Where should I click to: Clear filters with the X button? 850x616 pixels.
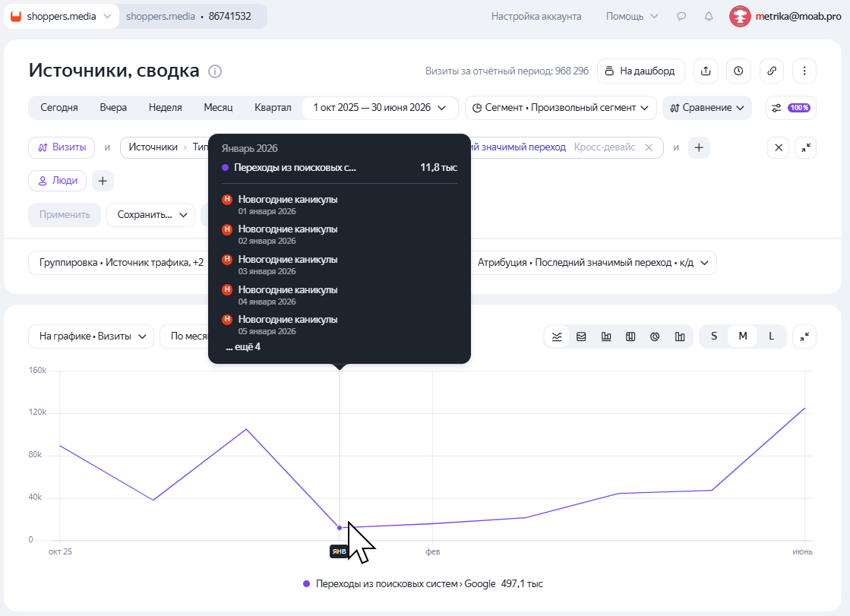779,147
